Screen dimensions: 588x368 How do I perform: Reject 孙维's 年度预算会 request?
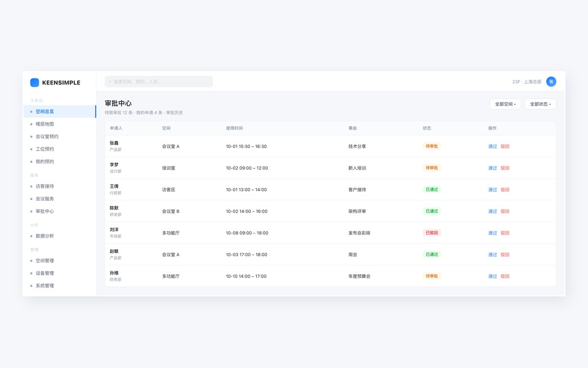505,276
